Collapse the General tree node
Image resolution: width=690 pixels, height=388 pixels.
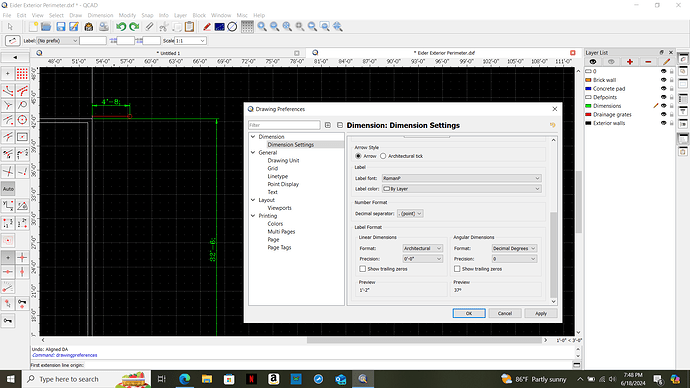pos(253,153)
